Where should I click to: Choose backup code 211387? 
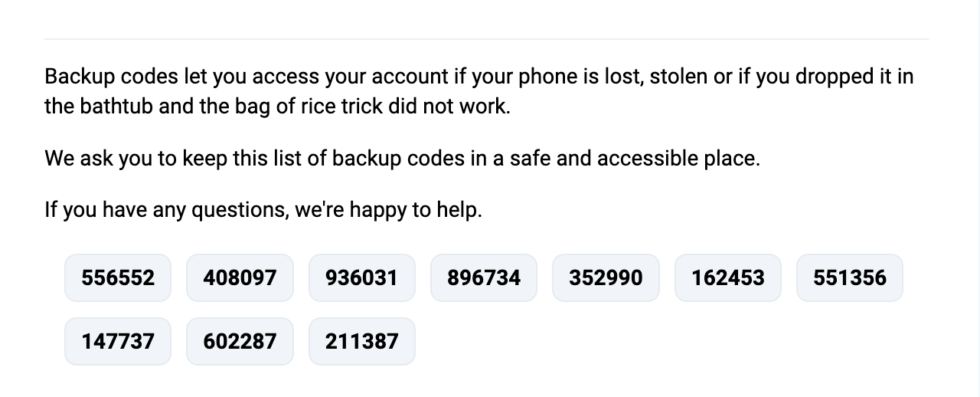tap(362, 341)
